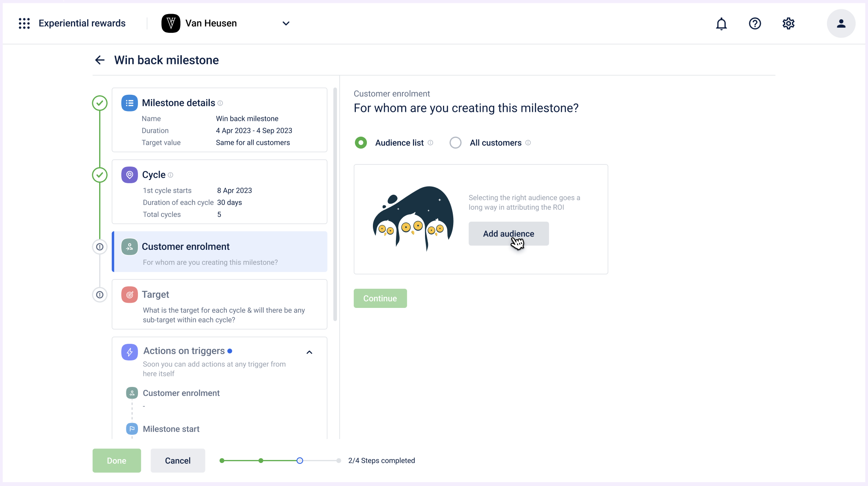Click the Milestone details list icon
The width and height of the screenshot is (868, 486).
coord(129,103)
